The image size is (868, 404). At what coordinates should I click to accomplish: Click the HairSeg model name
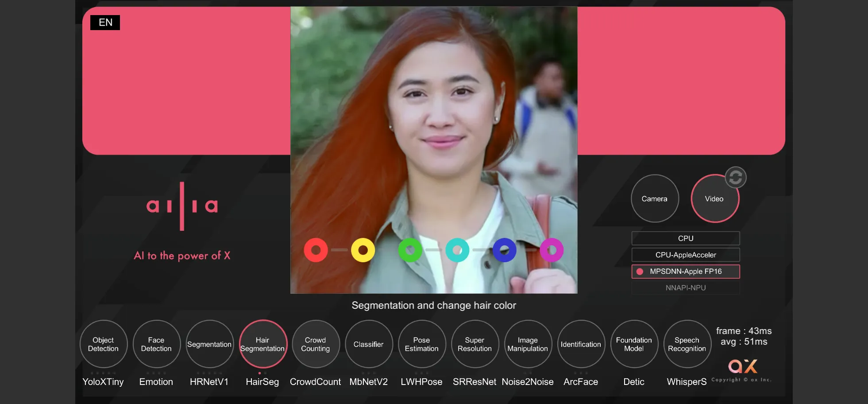[262, 382]
